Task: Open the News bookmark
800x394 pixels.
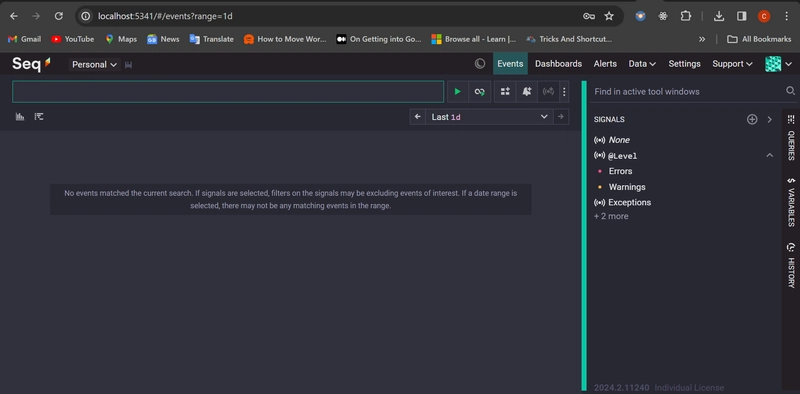Action: click(x=163, y=39)
